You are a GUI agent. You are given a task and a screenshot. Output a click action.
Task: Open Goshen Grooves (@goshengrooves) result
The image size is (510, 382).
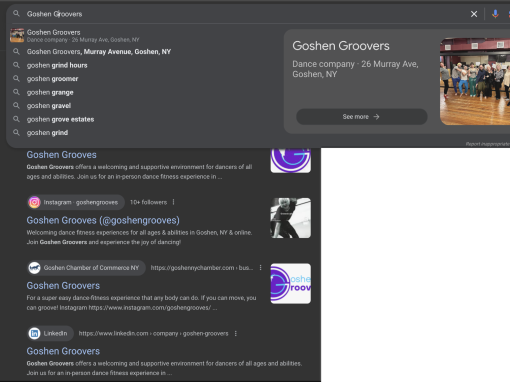click(103, 220)
